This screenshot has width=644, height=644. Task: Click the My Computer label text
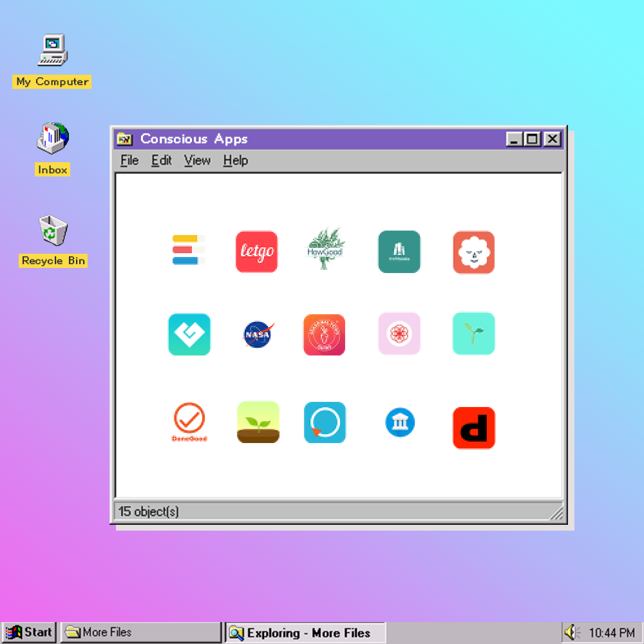(x=52, y=82)
